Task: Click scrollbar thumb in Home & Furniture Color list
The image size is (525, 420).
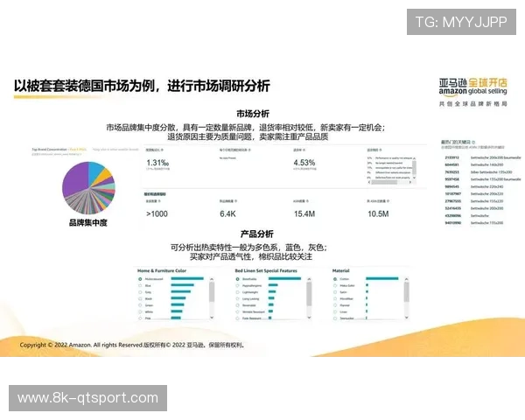Action: (212, 292)
